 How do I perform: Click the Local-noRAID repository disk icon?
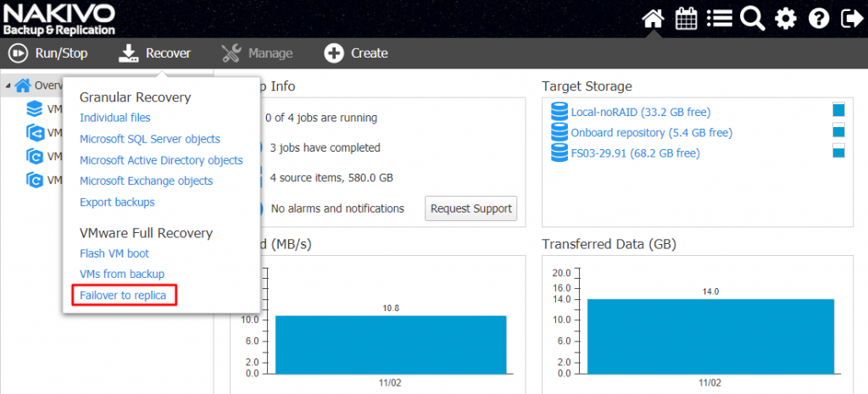[x=559, y=111]
